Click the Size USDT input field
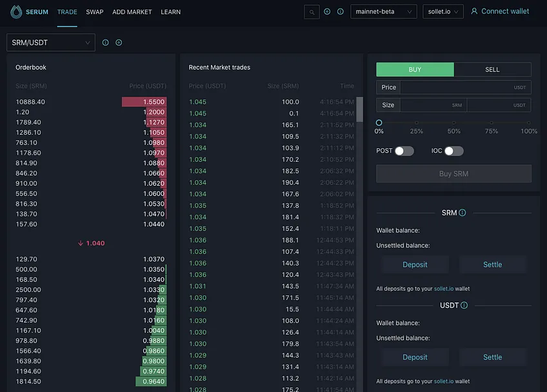The height and width of the screenshot is (392, 547). [x=499, y=105]
